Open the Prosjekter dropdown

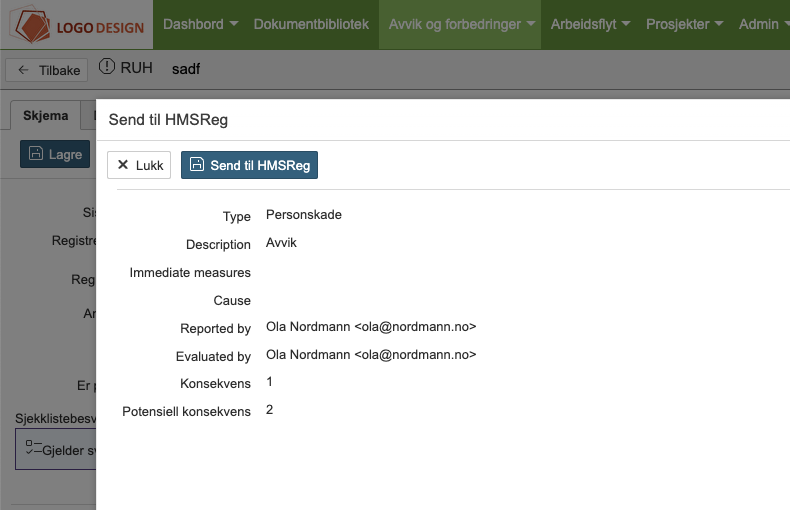point(684,24)
